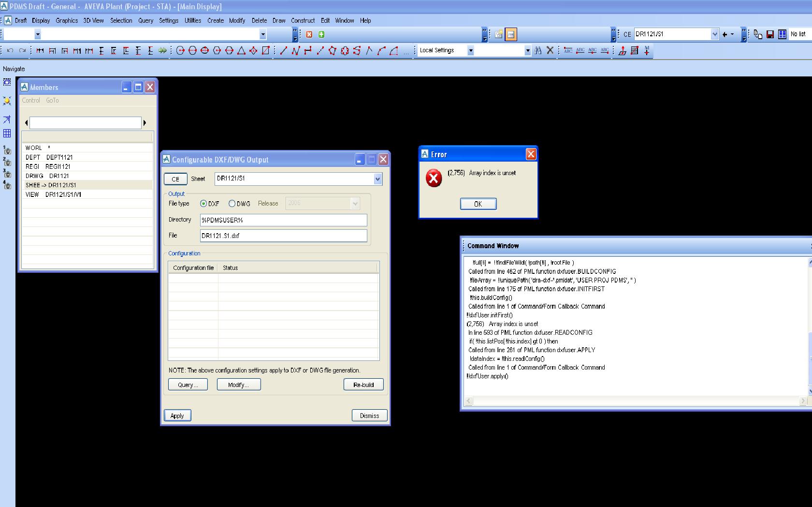Open the empty dropdown right of Local Settings

(527, 50)
